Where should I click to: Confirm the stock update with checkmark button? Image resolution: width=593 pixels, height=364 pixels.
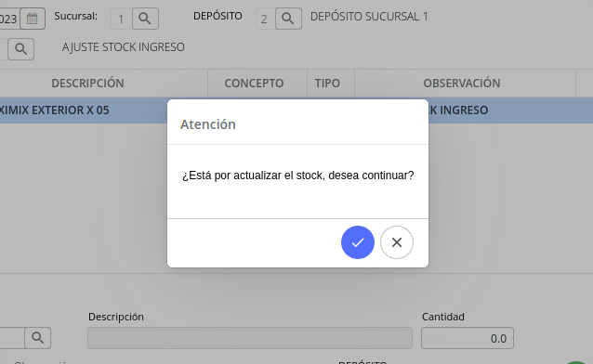click(358, 242)
